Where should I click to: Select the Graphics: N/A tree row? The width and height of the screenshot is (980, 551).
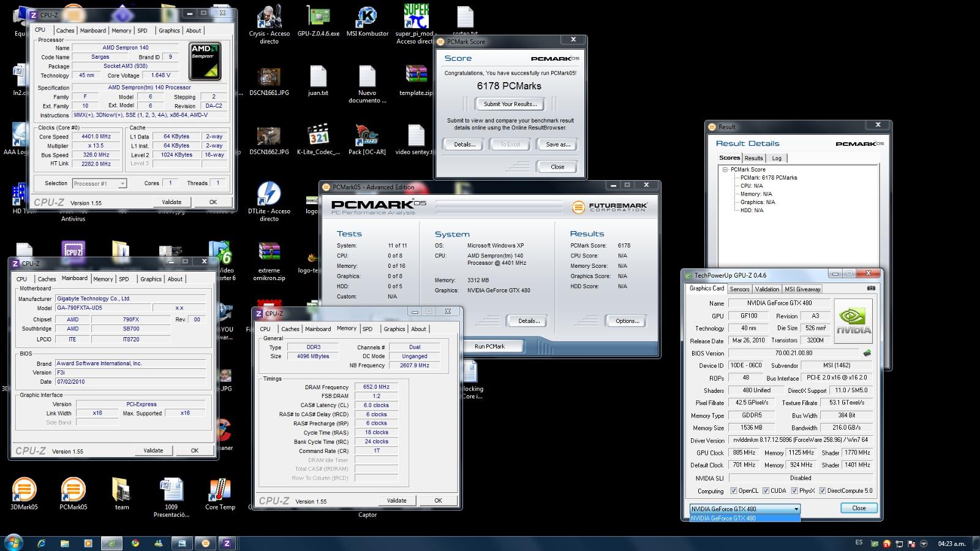coord(758,202)
